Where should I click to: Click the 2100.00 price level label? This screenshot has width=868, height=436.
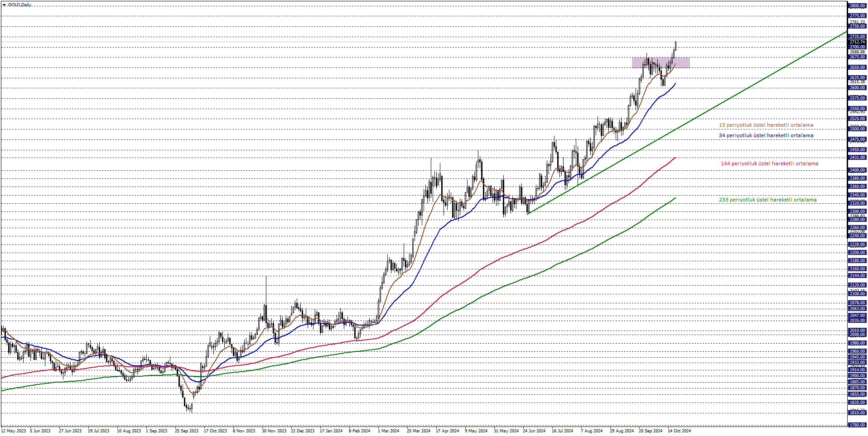pyautogui.click(x=857, y=294)
